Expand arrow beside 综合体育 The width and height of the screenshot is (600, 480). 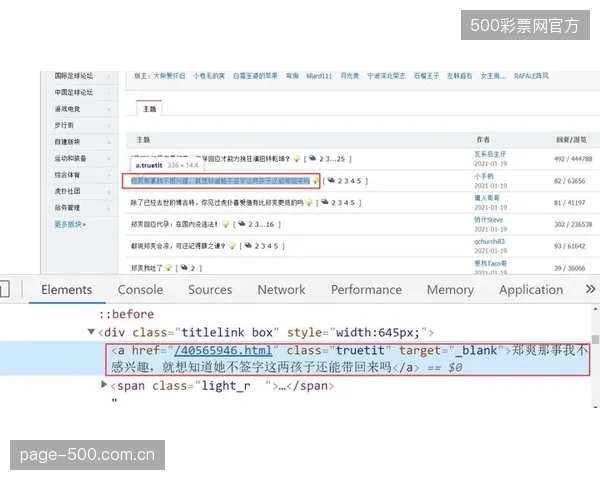tap(109, 175)
